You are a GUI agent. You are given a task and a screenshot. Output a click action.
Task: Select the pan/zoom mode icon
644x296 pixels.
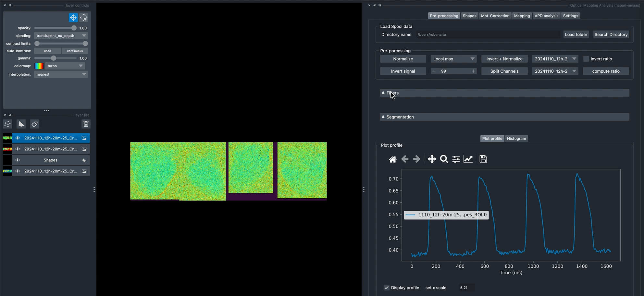[73, 18]
